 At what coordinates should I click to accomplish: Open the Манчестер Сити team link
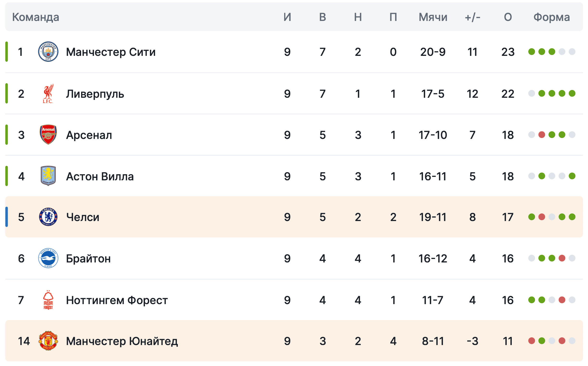110,52
